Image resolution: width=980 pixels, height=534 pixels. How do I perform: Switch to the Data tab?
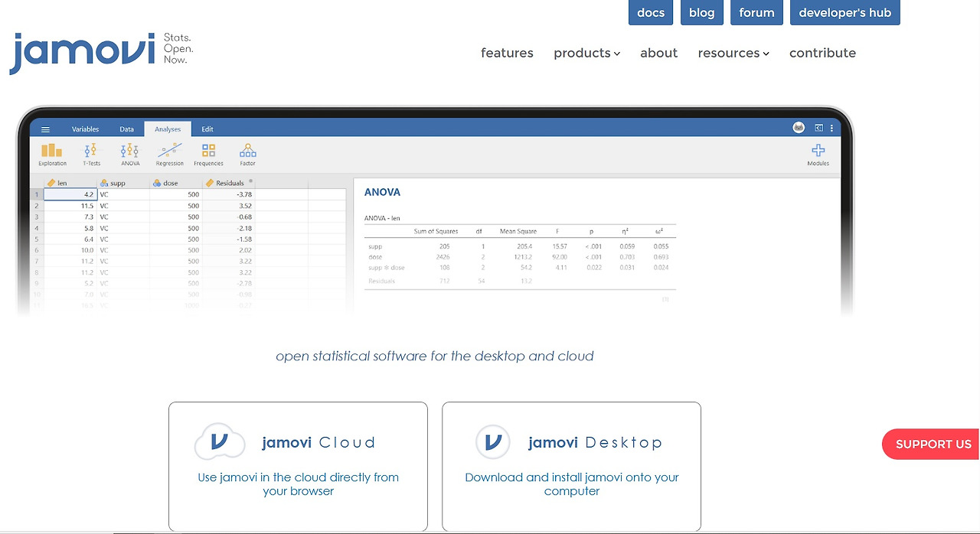126,129
